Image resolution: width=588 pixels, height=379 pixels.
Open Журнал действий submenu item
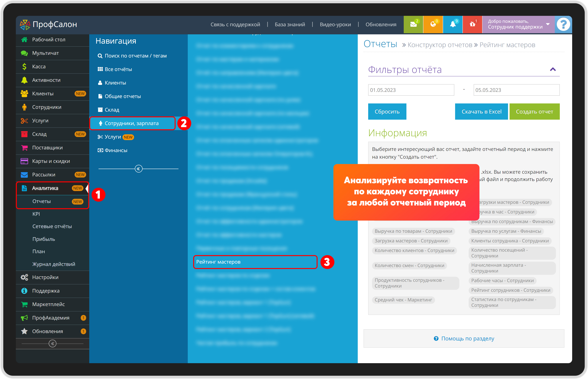coord(53,264)
